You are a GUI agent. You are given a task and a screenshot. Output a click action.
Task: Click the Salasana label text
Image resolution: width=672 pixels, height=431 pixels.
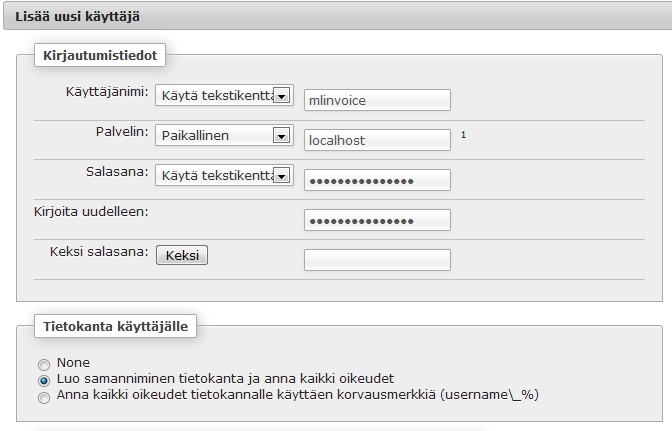pos(117,171)
